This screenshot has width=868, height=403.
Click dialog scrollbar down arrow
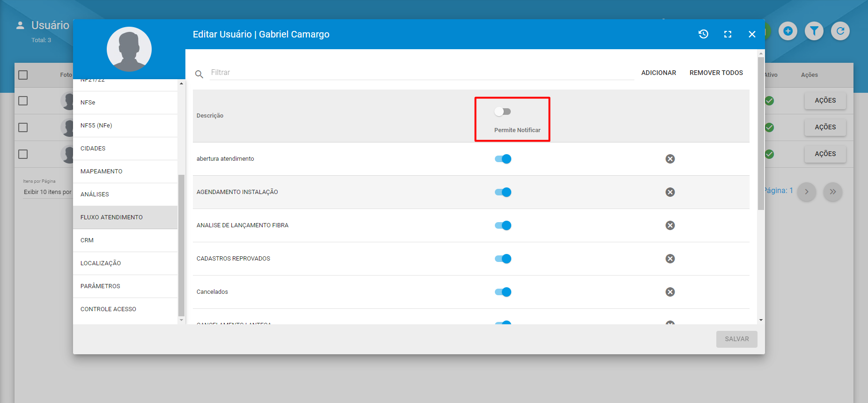coord(761,320)
